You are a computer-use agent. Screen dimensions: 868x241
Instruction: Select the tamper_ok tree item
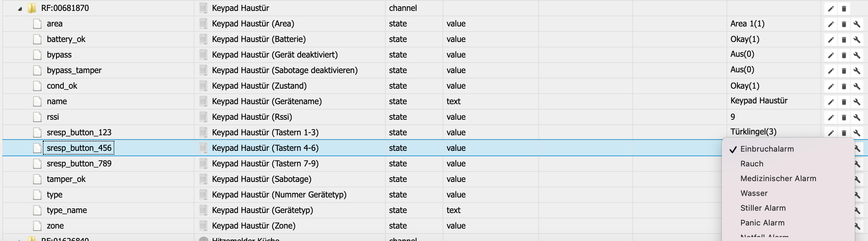pos(66,179)
